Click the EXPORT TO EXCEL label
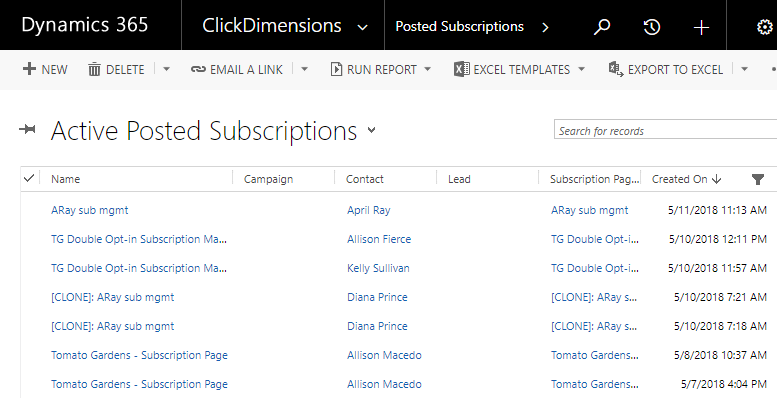777x398 pixels. pos(675,70)
